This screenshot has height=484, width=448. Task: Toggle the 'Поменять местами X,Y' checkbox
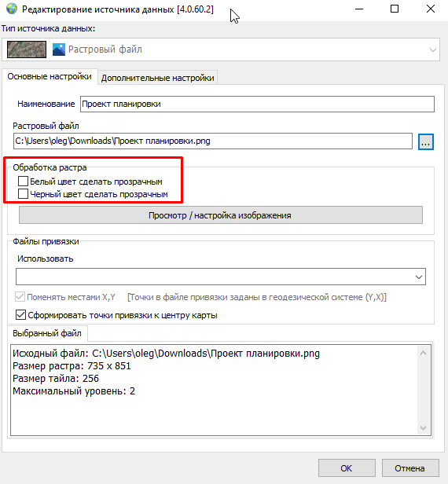point(20,297)
